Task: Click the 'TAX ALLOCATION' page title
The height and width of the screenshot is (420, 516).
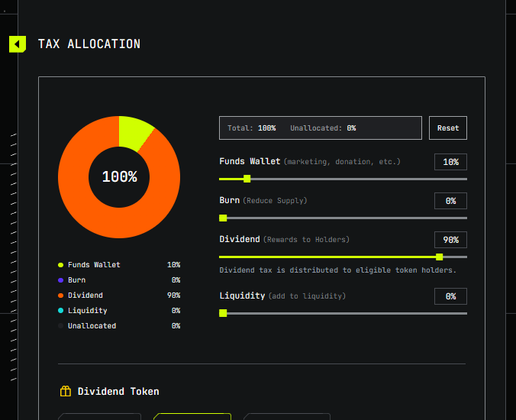Action: (x=89, y=44)
